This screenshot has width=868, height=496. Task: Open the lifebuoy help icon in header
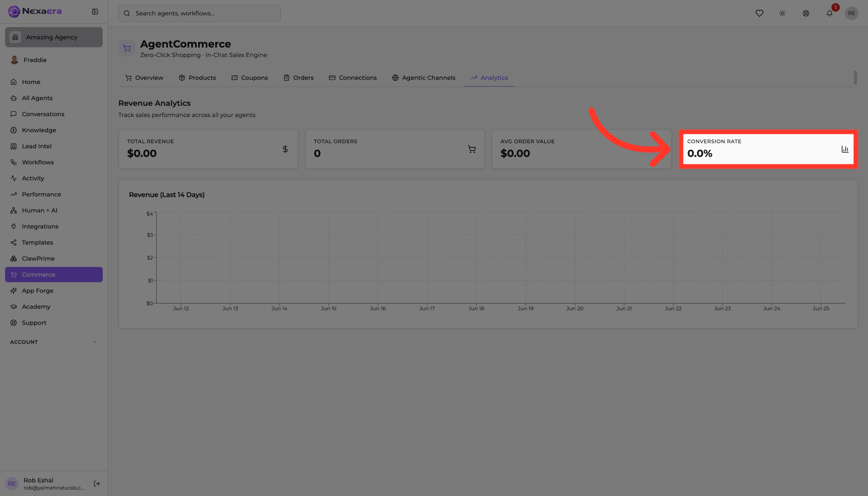[x=806, y=13]
